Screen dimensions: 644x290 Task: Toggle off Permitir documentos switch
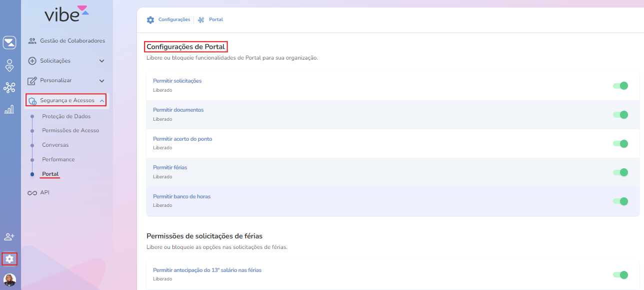(620, 115)
